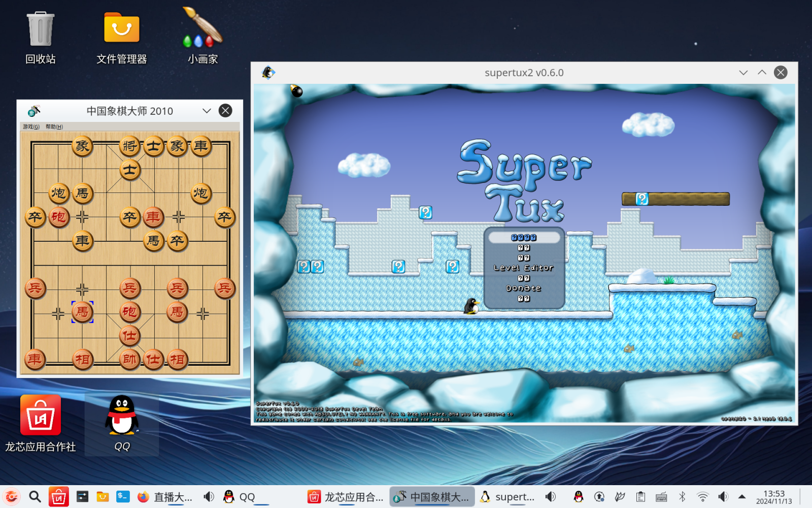Image resolution: width=812 pixels, height=508 pixels.
Task: Open the 游戏(G) menu in chess window
Action: pyautogui.click(x=31, y=126)
